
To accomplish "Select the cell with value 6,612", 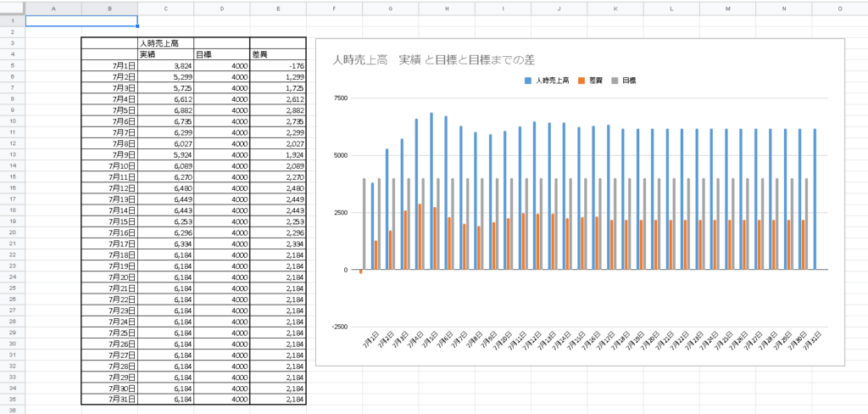I will point(166,98).
